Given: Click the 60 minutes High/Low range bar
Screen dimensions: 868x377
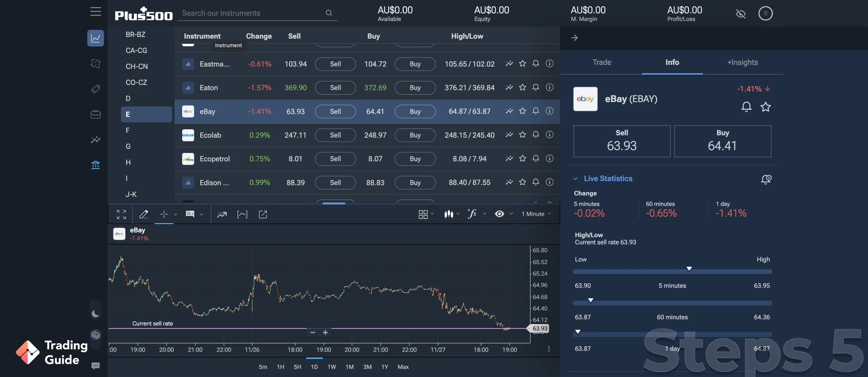Looking at the screenshot, I should coord(672,303).
